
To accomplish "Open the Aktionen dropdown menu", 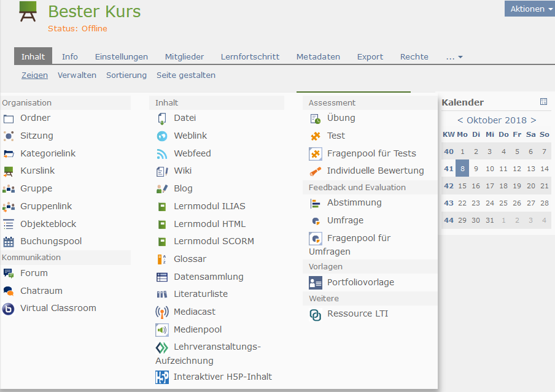I will pyautogui.click(x=529, y=9).
